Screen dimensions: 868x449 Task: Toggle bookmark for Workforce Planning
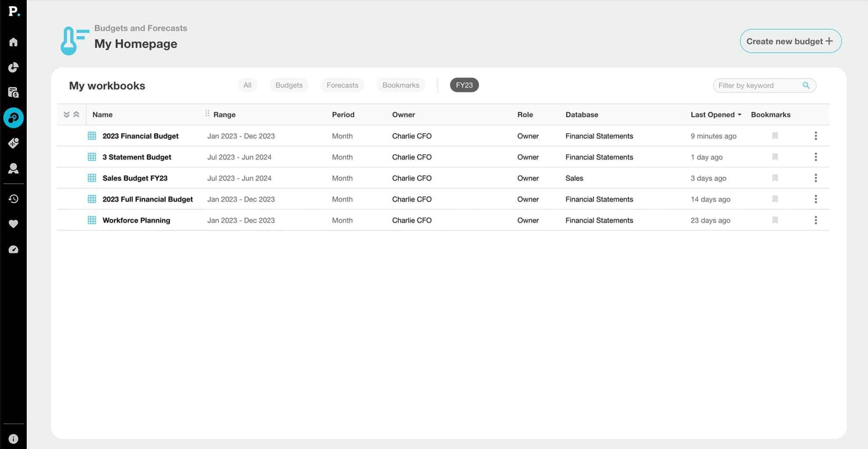775,220
